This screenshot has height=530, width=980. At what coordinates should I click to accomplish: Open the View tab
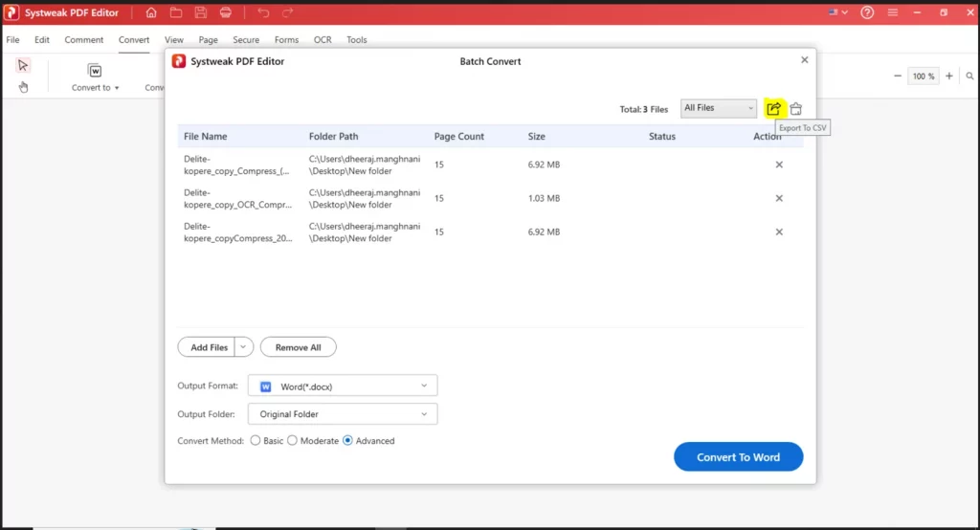pos(174,39)
